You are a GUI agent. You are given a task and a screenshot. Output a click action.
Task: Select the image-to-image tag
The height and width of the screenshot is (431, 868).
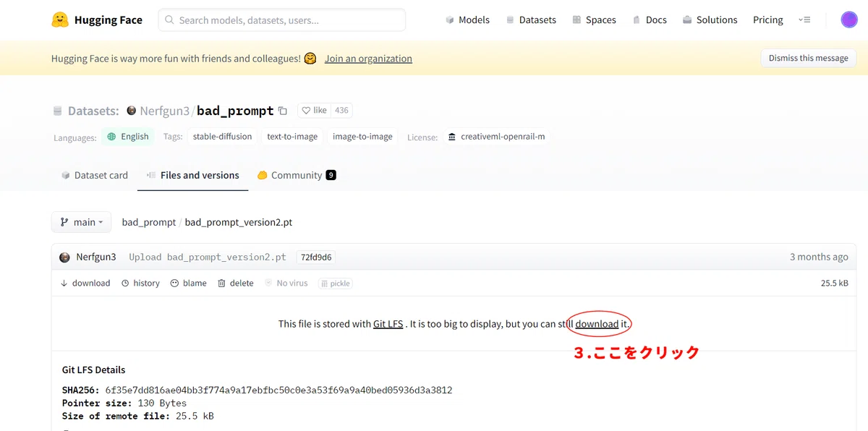click(362, 136)
